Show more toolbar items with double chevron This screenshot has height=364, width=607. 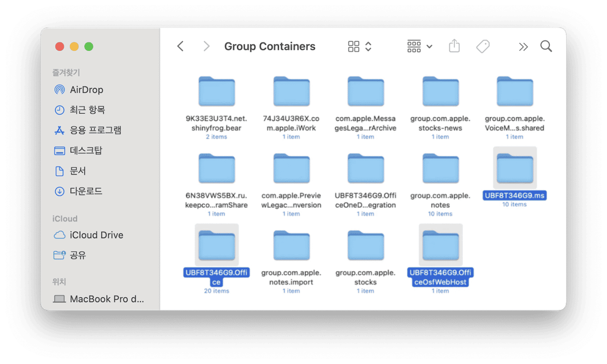tap(523, 47)
